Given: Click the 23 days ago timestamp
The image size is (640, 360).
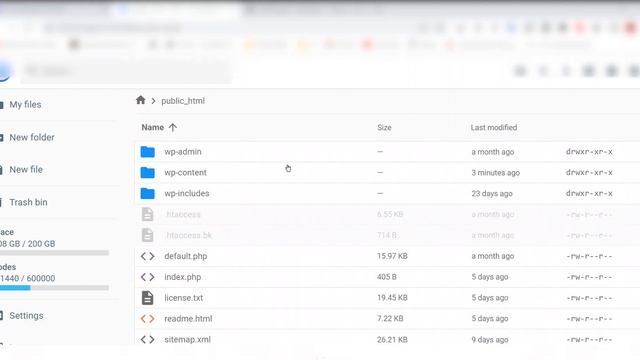Looking at the screenshot, I should (x=492, y=193).
